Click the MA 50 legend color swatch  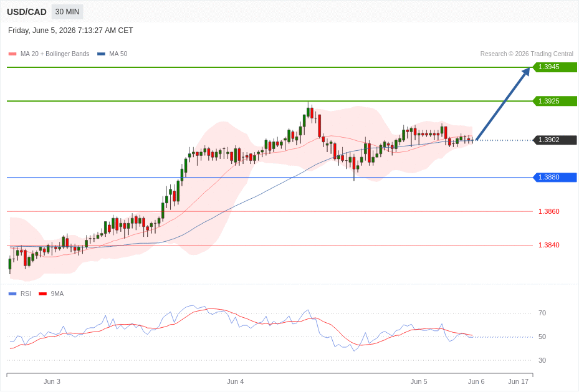click(x=101, y=54)
